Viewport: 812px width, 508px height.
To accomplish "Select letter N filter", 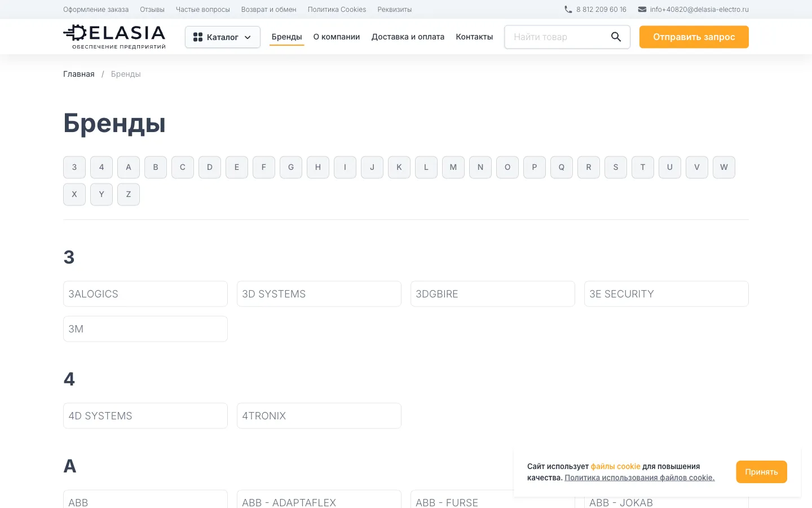I will (x=480, y=167).
